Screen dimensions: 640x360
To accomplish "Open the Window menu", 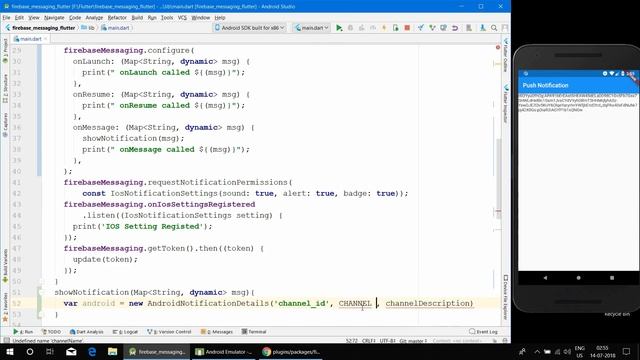I will (x=200, y=18).
